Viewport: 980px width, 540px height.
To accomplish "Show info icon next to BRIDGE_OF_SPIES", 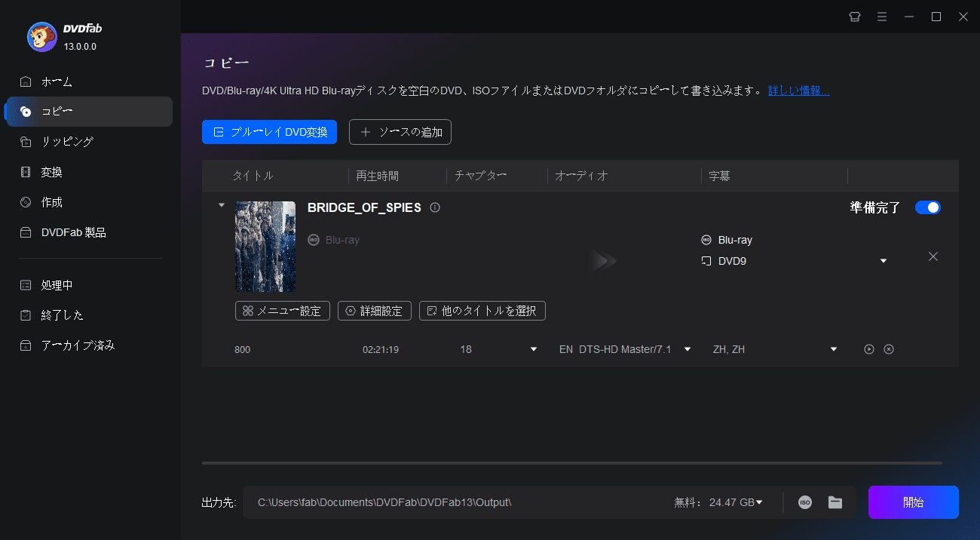I will coord(435,207).
